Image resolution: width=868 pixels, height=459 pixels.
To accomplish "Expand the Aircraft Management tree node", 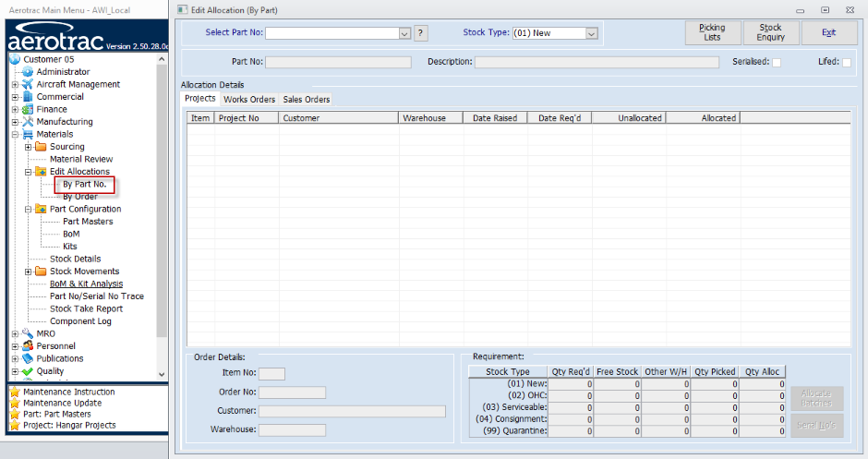I will pos(15,85).
